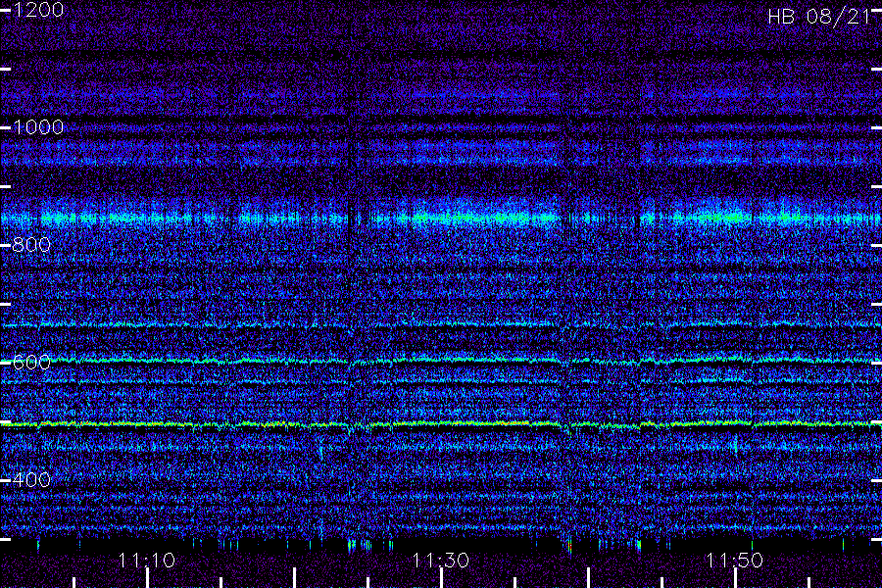Click the tall tick mark below 11:10
The height and width of the screenshot is (588, 882).
147,578
